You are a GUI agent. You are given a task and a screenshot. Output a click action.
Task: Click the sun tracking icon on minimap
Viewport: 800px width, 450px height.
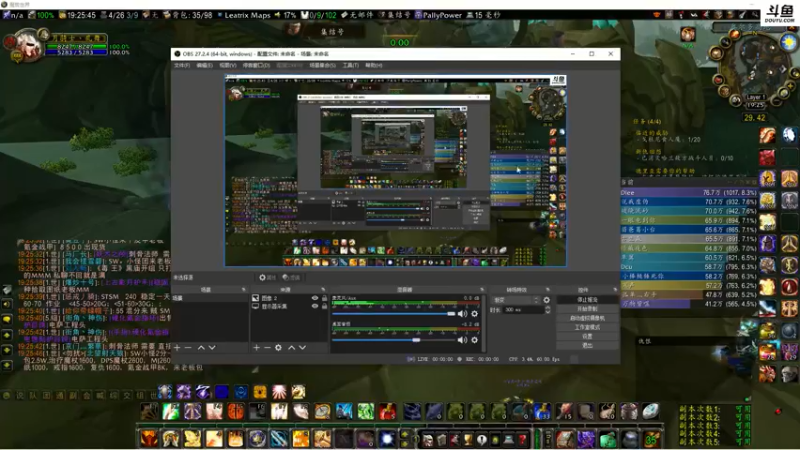[788, 43]
